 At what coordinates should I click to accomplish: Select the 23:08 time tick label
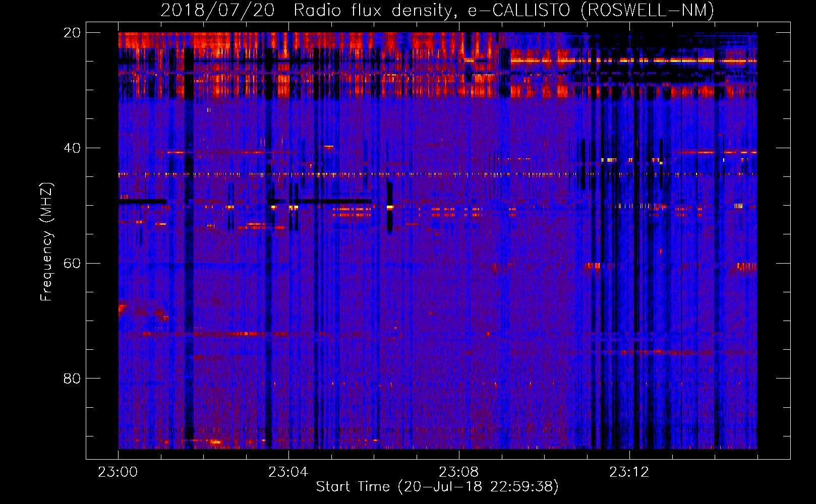(x=459, y=472)
